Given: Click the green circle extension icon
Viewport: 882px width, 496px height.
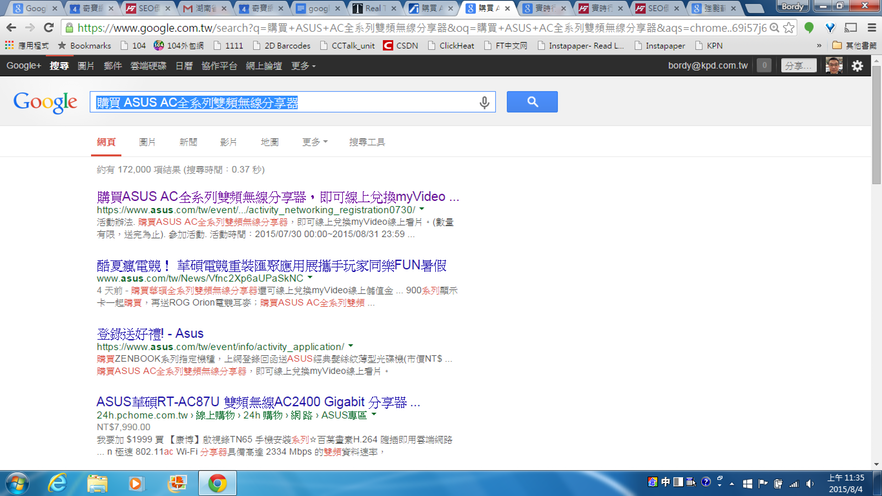Looking at the screenshot, I should point(809,28).
